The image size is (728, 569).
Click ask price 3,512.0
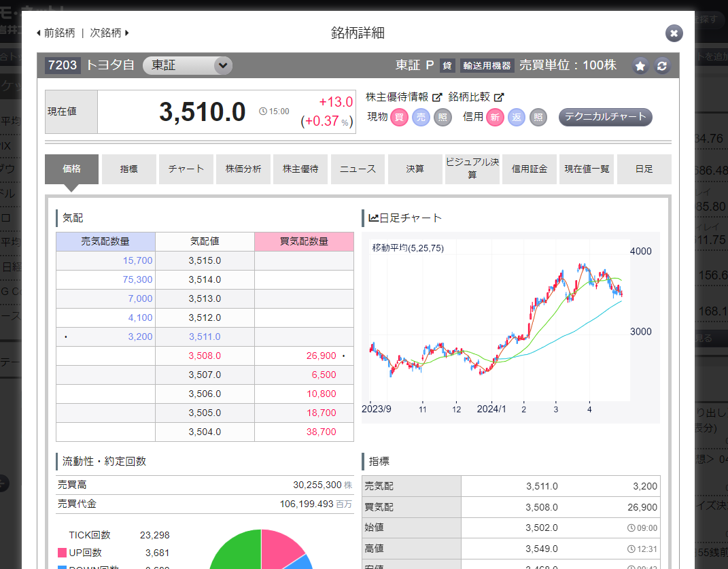205,317
